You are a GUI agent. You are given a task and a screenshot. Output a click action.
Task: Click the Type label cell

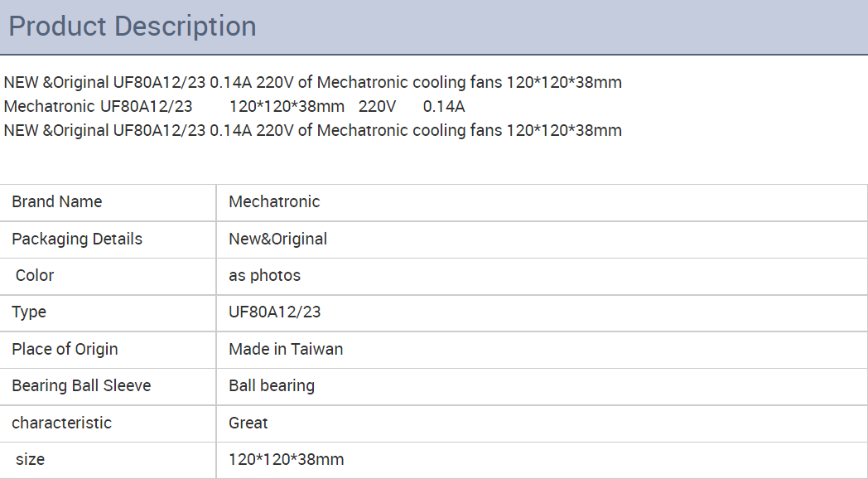(x=29, y=312)
